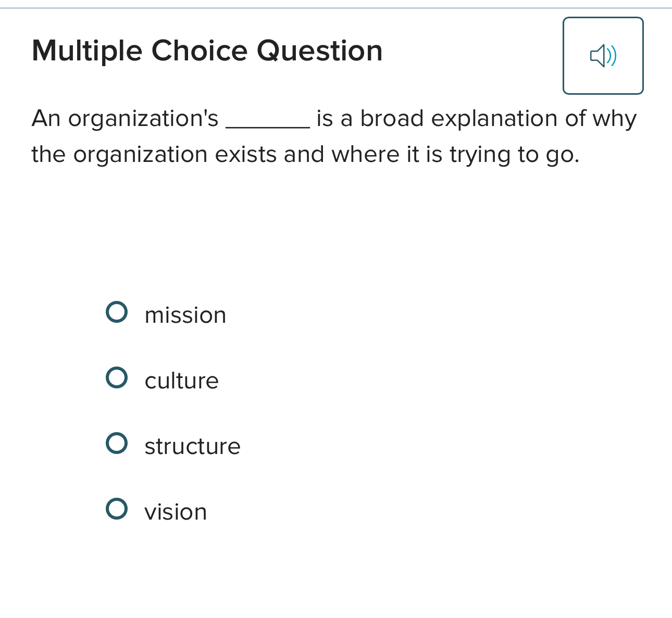Click the blank underline in the question
Image resolution: width=672 pixels, height=618 pixels.
(x=268, y=126)
